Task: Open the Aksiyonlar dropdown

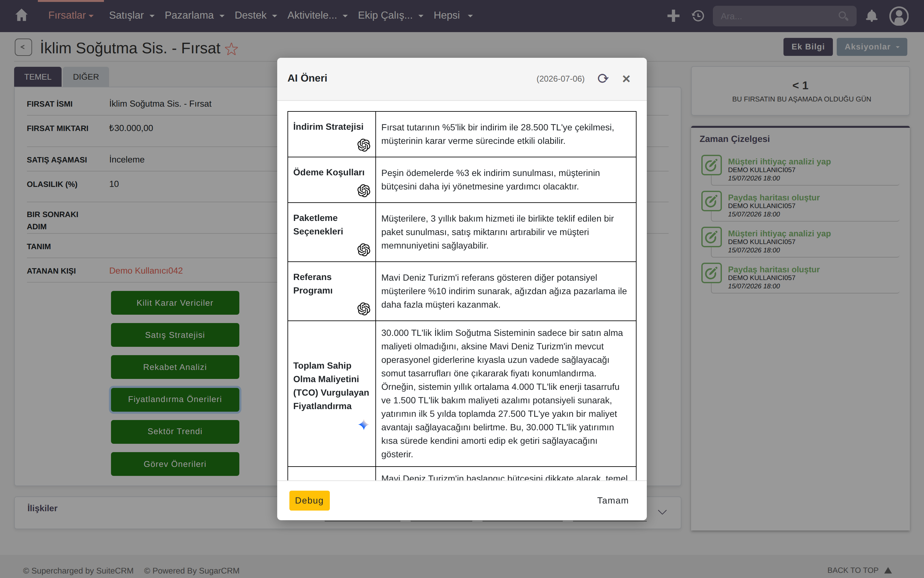Action: tap(872, 47)
